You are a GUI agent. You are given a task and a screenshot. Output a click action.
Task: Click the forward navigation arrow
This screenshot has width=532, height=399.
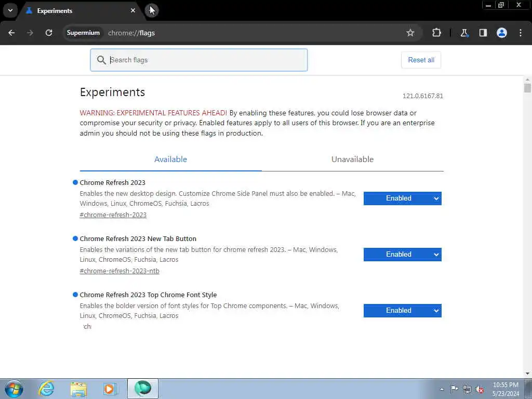pyautogui.click(x=30, y=33)
